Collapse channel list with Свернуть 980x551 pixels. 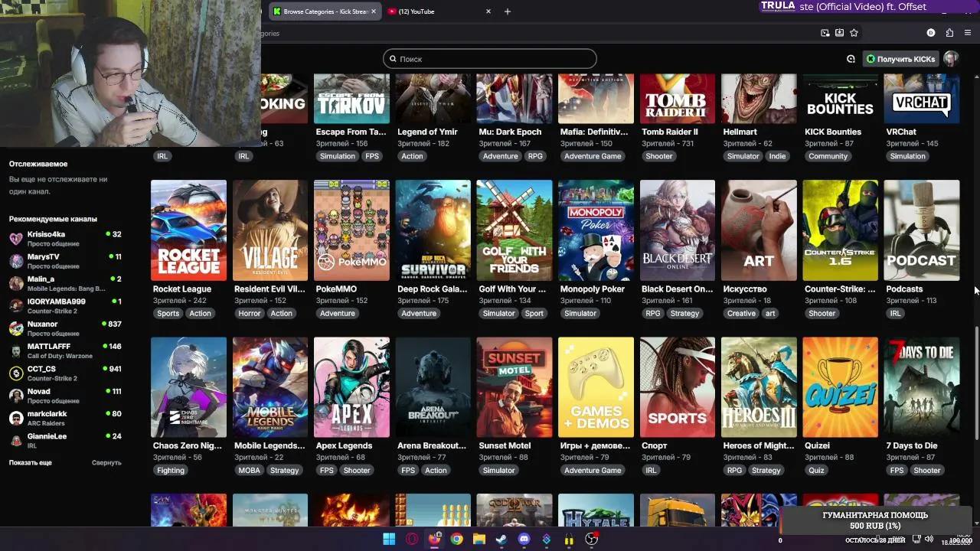106,463
